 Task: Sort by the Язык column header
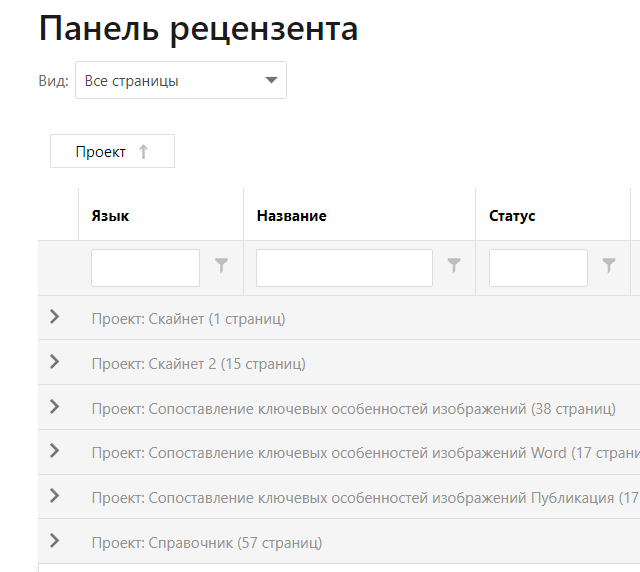click(110, 216)
